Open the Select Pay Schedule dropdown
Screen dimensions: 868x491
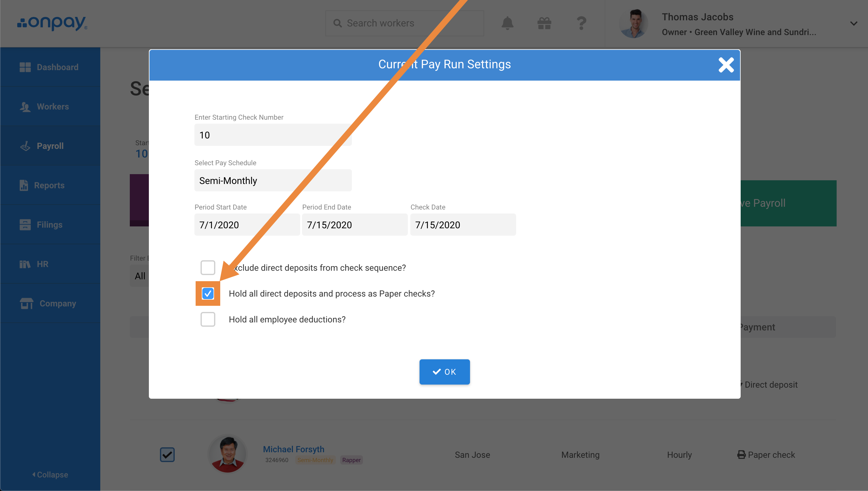coord(273,180)
